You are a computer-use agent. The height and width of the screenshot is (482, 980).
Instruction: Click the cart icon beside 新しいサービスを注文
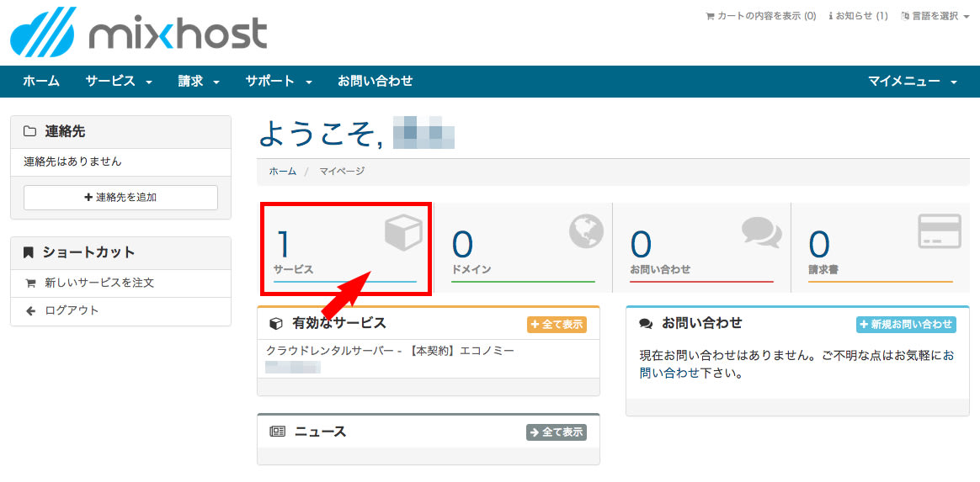click(x=30, y=283)
